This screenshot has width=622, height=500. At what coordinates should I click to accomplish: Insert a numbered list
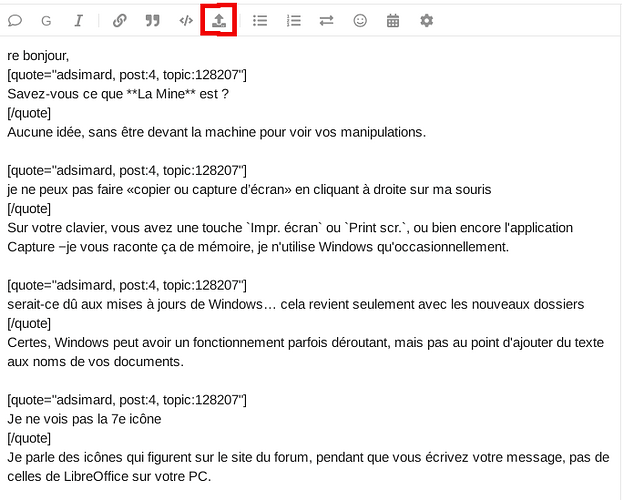point(293,20)
